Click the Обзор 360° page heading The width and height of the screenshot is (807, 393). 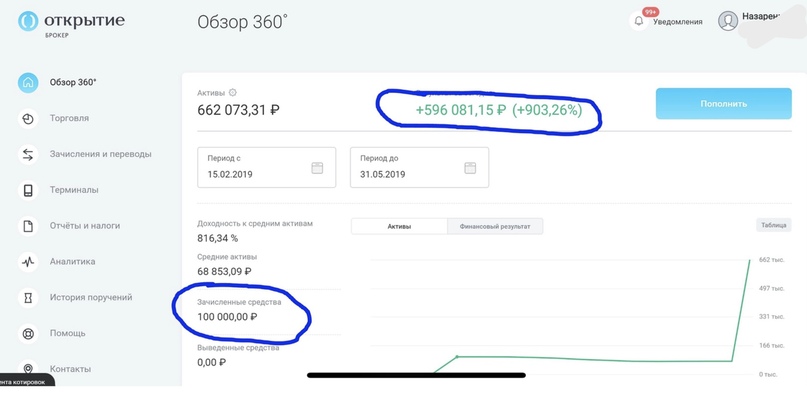(242, 22)
